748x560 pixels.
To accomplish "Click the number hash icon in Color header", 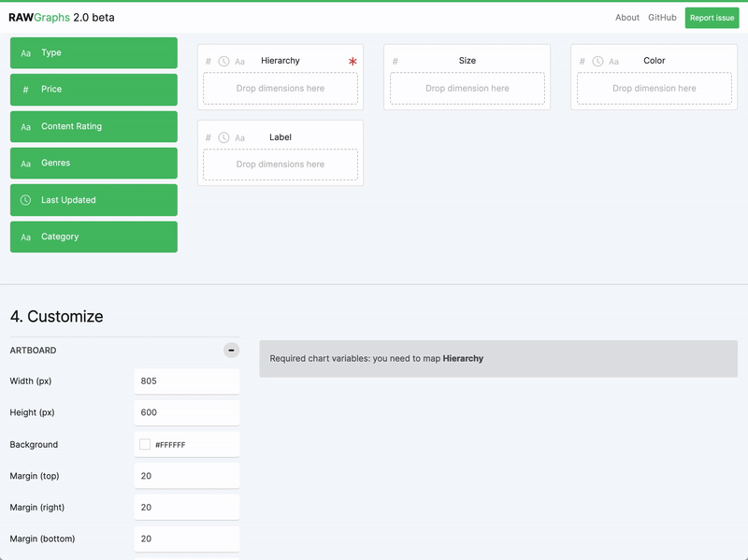I will 582,62.
